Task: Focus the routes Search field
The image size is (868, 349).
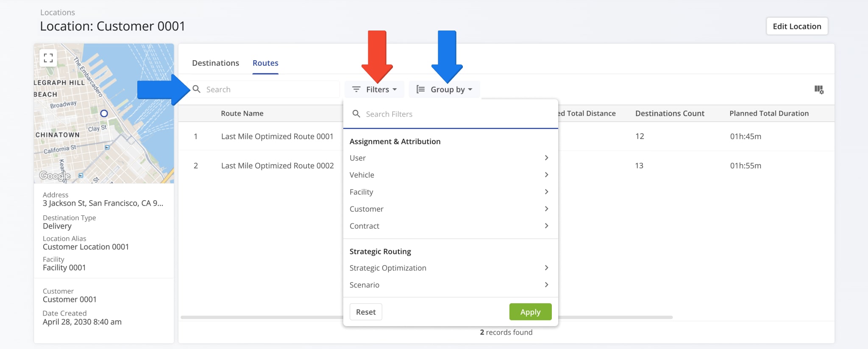Action: coord(264,89)
